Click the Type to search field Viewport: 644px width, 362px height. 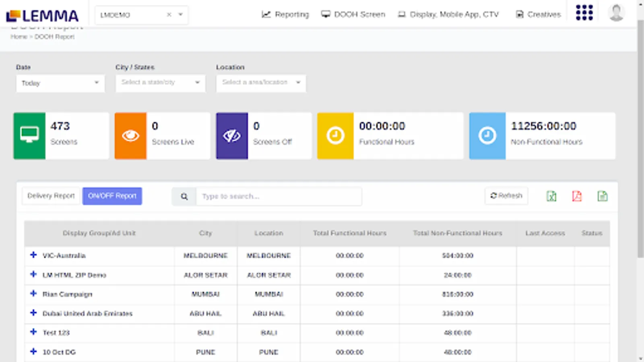[279, 197]
